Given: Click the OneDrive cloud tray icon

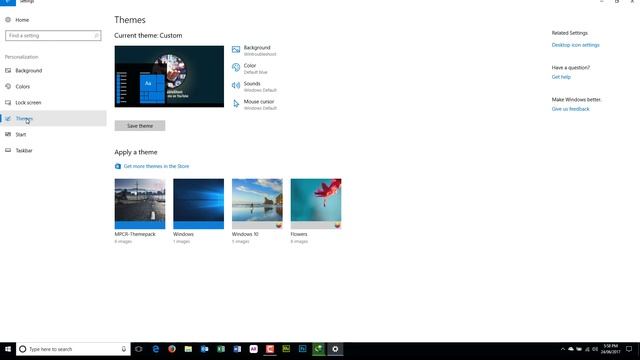Looking at the screenshot, I should click(571, 349).
